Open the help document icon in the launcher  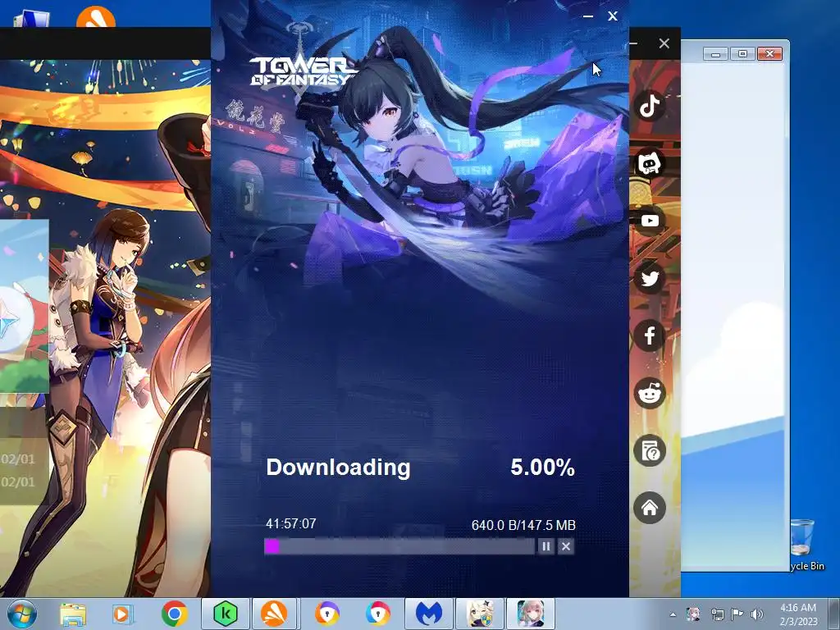click(x=650, y=450)
